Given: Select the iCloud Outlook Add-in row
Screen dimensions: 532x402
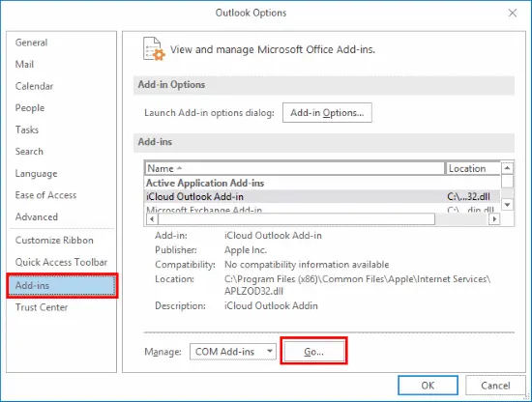Looking at the screenshot, I should [322, 196].
